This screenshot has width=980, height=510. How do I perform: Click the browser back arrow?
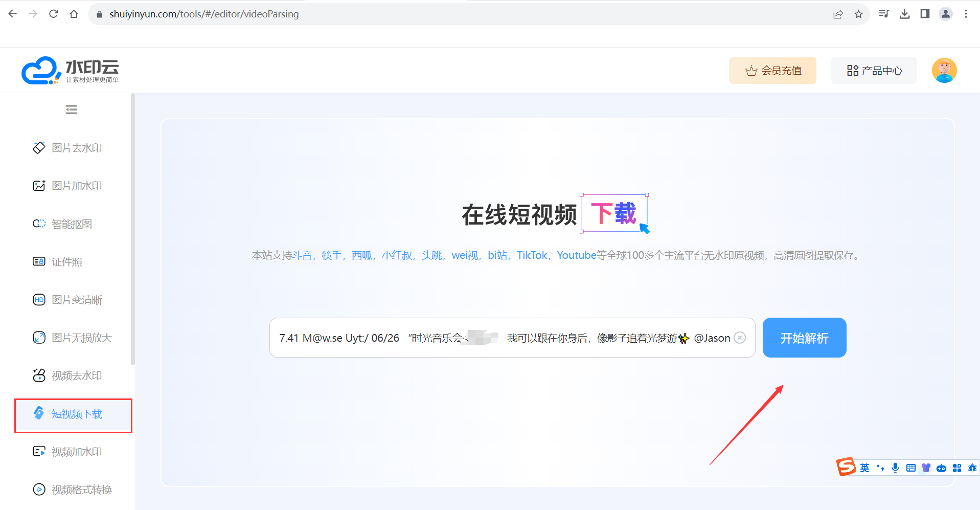pos(13,14)
